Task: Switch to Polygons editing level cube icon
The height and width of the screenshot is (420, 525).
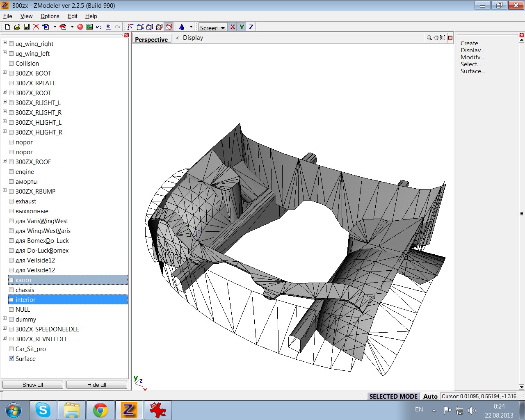Action: point(150,27)
